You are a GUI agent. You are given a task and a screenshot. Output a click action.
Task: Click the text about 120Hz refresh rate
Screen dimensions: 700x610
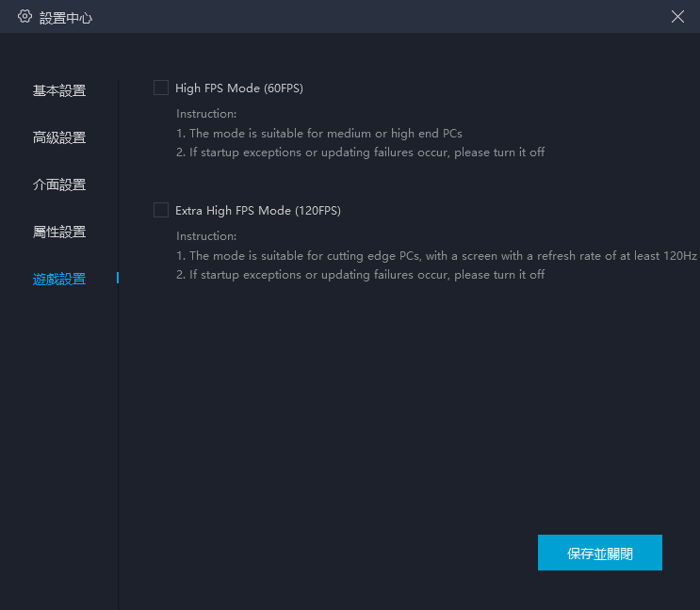[436, 255]
